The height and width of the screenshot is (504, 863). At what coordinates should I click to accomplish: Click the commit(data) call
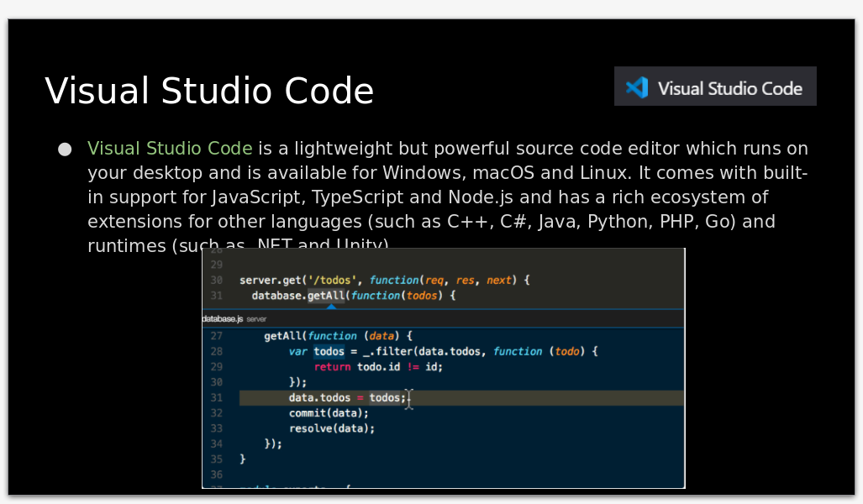tap(329, 413)
